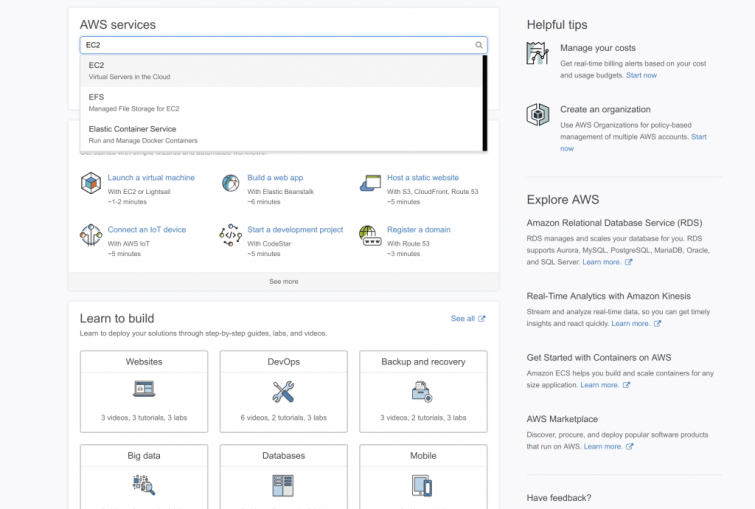The width and height of the screenshot is (755, 509).
Task: Click the Start a development project code icon
Action: pos(231,235)
